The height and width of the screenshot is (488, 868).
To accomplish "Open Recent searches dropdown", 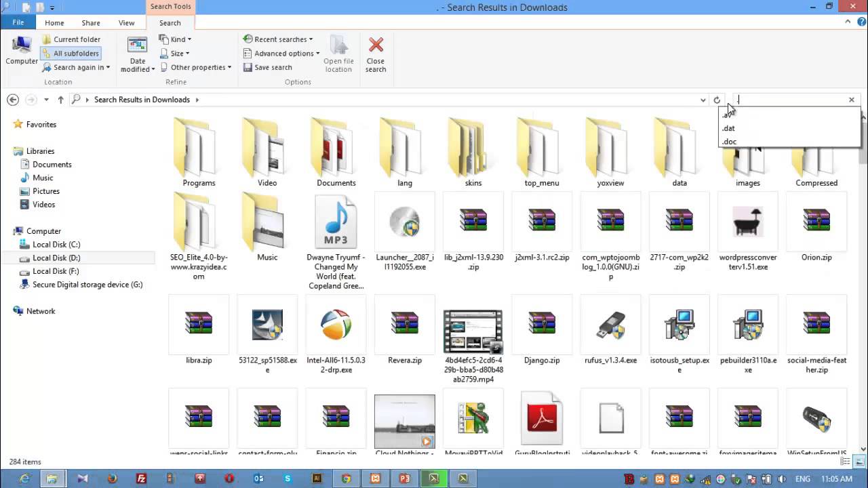I will click(278, 39).
